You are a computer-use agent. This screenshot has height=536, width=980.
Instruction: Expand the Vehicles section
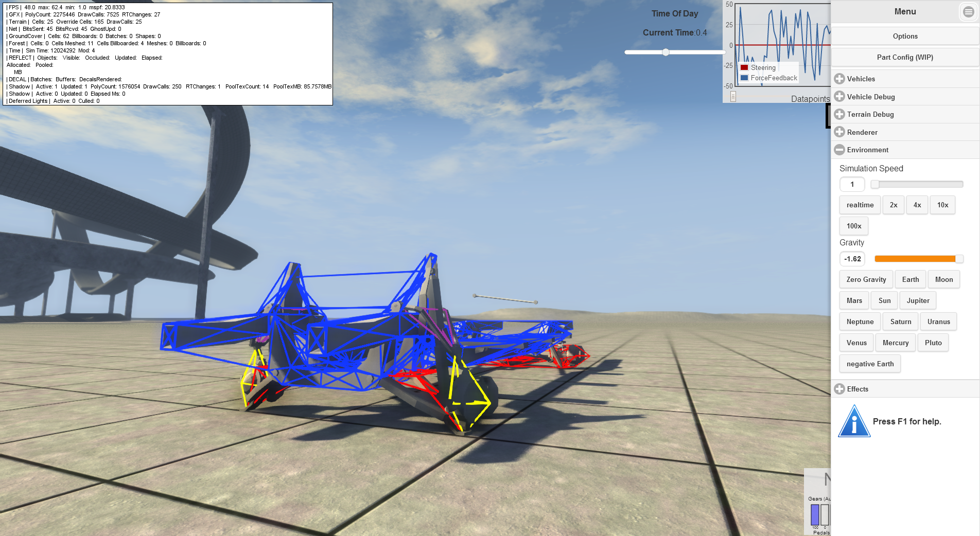pos(905,79)
